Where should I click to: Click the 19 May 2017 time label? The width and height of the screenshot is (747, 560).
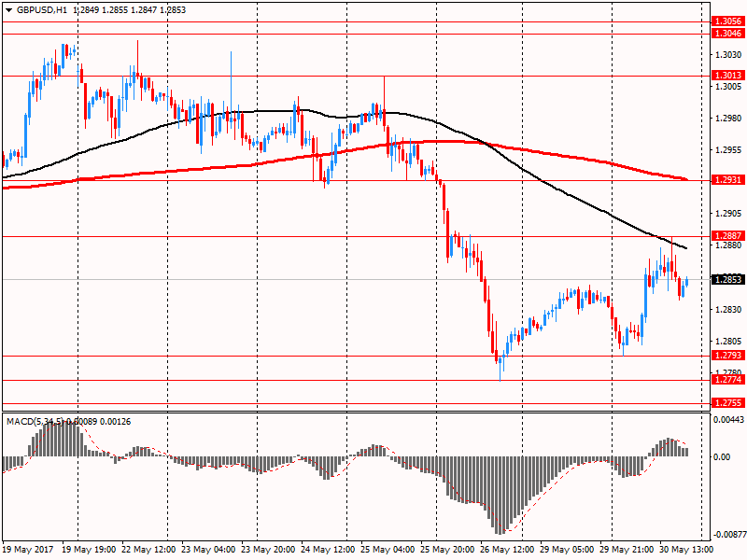coord(28,550)
